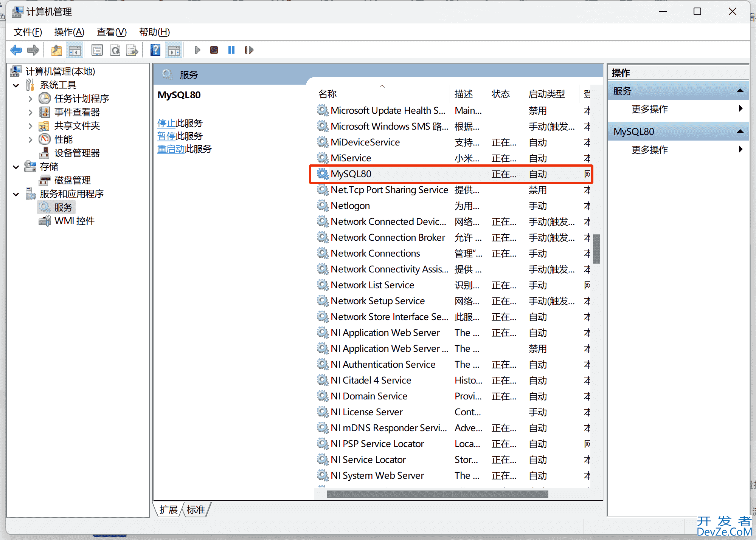Click the Export List toolbar icon
The width and height of the screenshot is (756, 540).
click(132, 50)
